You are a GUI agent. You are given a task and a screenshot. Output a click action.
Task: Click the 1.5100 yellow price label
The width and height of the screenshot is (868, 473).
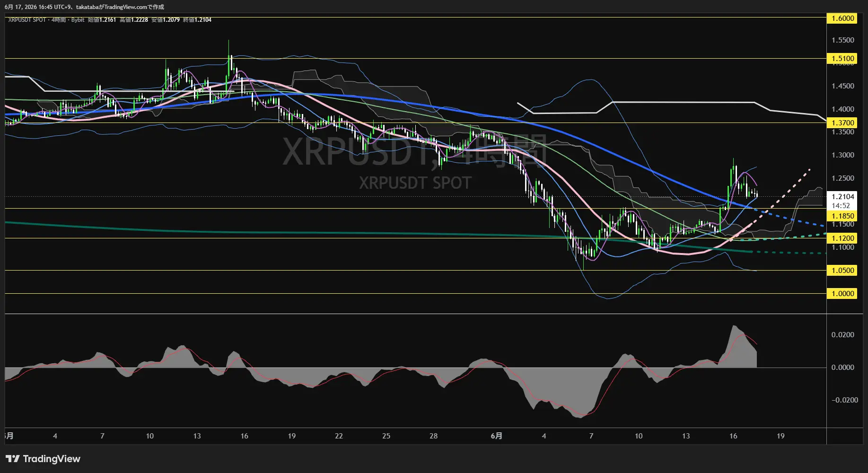pos(842,59)
